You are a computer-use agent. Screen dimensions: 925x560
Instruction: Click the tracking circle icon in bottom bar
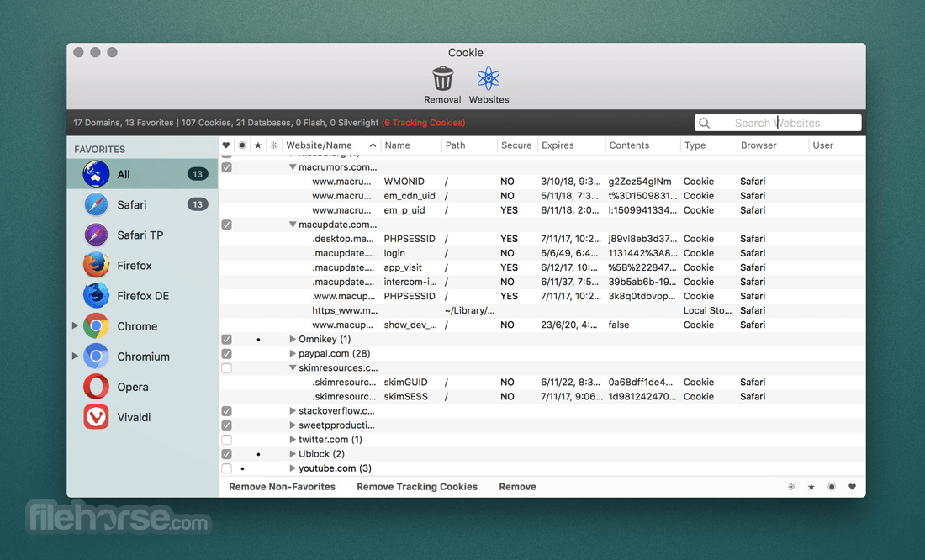tap(832, 487)
